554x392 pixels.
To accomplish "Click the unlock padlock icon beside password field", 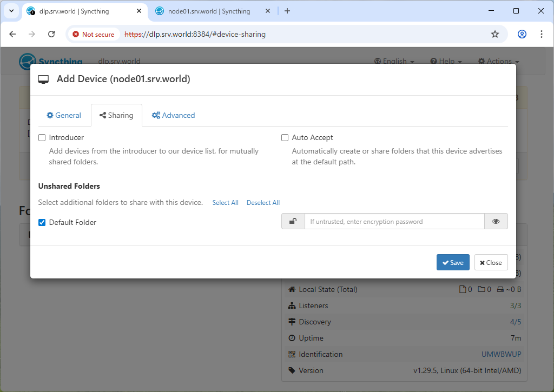I will [x=293, y=221].
